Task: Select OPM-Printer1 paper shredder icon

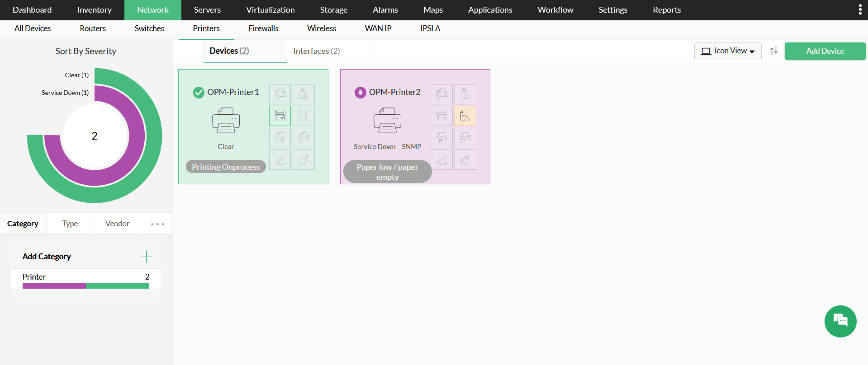Action: pos(280,138)
